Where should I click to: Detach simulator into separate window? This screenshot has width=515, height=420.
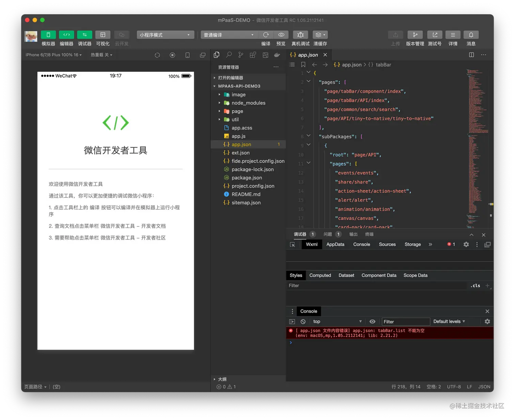203,55
